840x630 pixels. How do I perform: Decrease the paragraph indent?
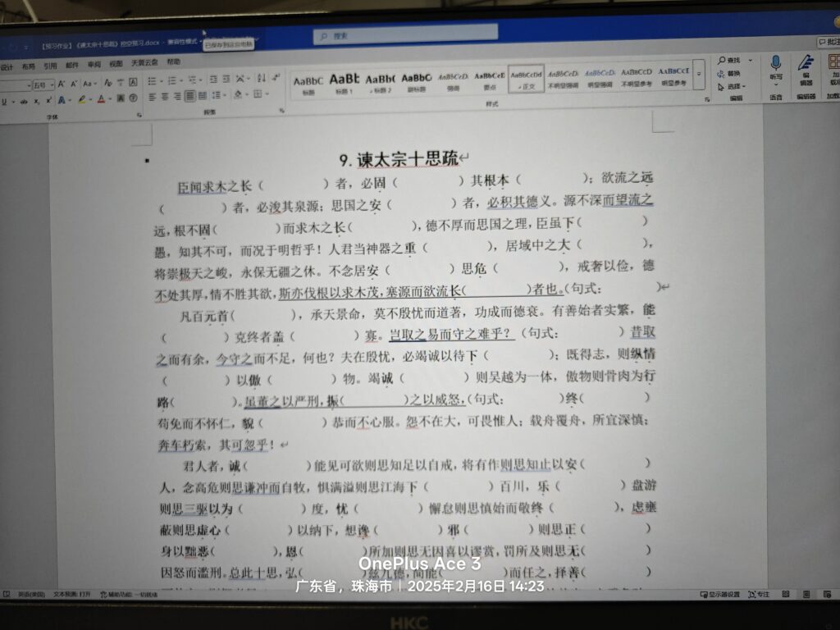point(213,80)
